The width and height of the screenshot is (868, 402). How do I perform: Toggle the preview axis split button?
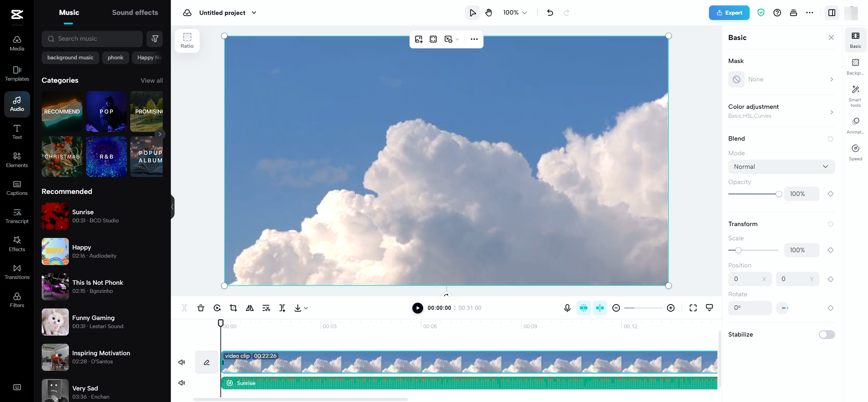[600, 308]
